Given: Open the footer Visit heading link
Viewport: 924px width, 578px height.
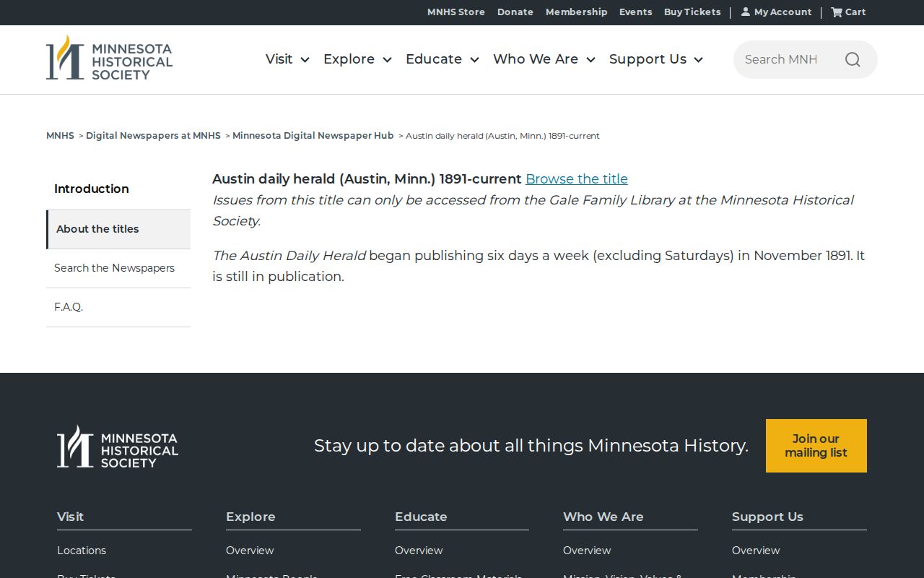Looking at the screenshot, I should pyautogui.click(x=70, y=517).
